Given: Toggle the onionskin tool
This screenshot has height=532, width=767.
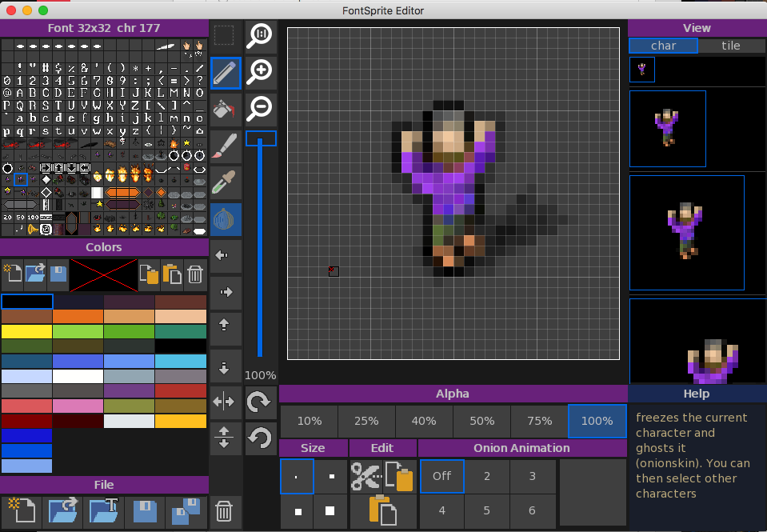Looking at the screenshot, I should click(x=226, y=219).
